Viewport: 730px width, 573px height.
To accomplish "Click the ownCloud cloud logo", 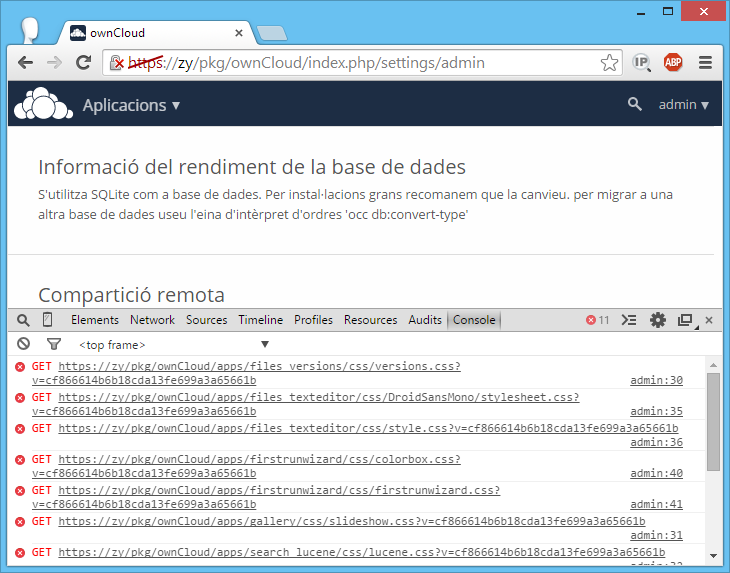I will (x=43, y=103).
